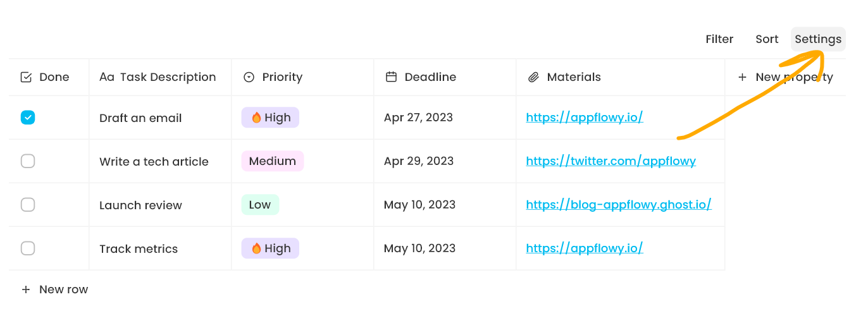Check Done for Write a tech article
This screenshot has height=323, width=868.
[x=28, y=161]
